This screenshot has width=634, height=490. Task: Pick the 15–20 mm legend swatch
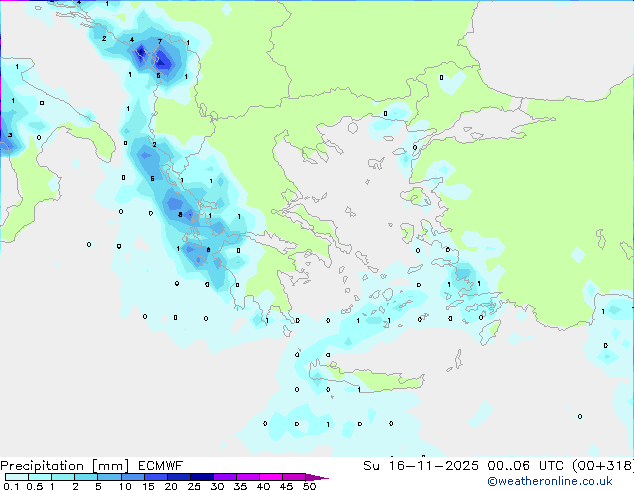tap(155, 477)
